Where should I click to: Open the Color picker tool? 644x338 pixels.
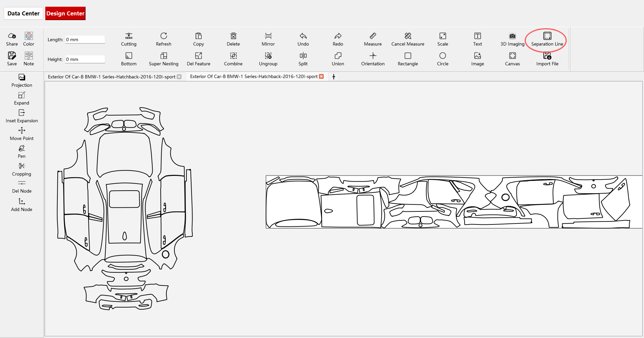click(29, 40)
